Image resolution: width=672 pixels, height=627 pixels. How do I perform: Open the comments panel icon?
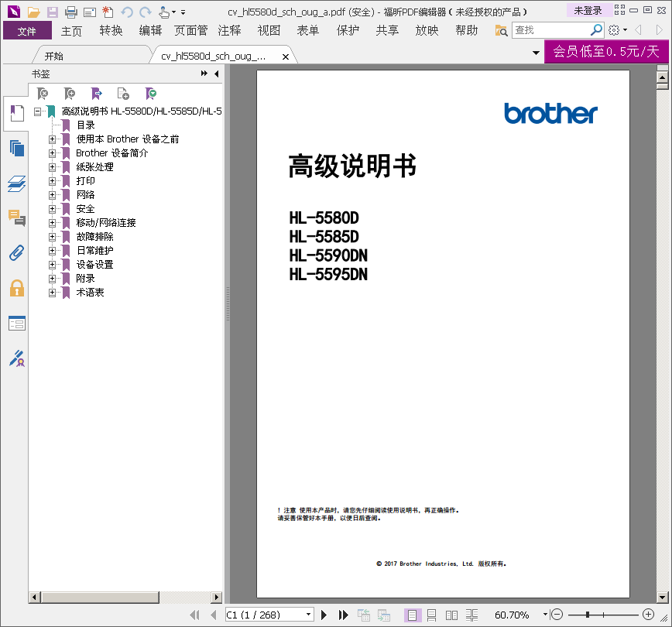point(17,218)
